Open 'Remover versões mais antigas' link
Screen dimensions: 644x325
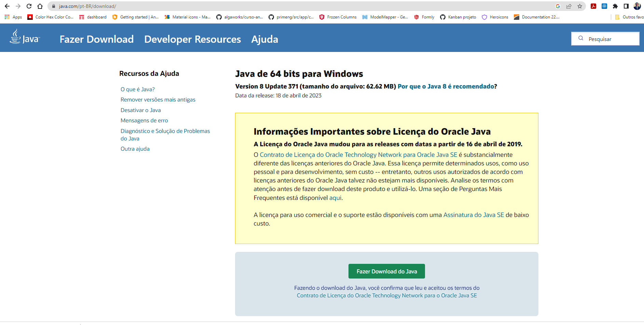click(x=158, y=99)
